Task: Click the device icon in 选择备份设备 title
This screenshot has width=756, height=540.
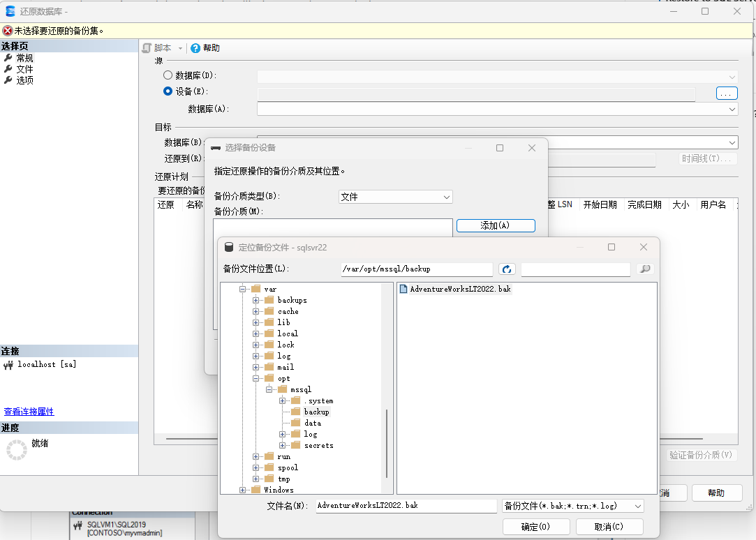Action: click(216, 148)
